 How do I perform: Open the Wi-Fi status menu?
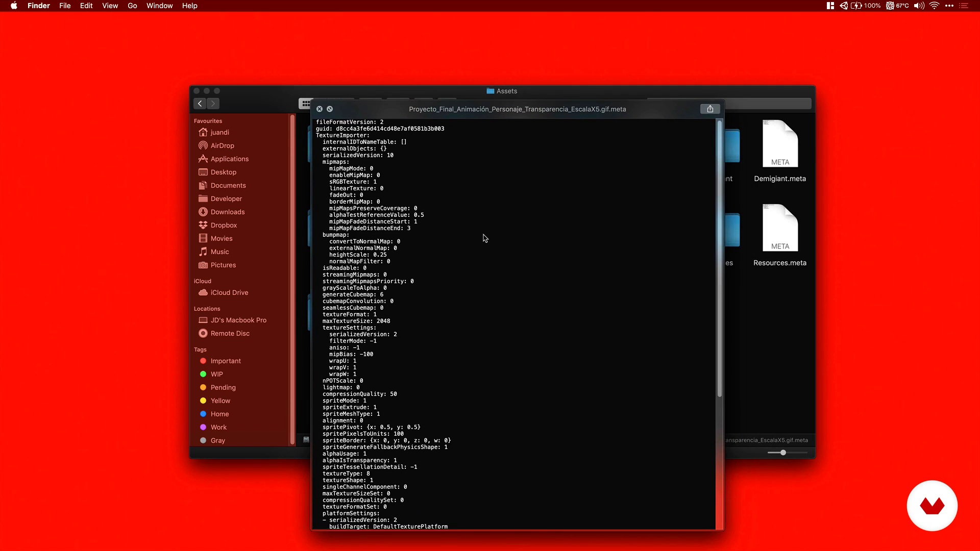(x=934, y=6)
